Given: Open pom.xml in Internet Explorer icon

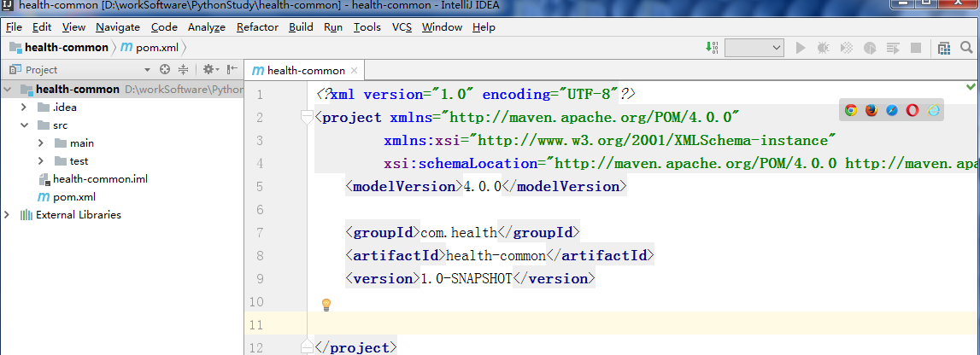Looking at the screenshot, I should (934, 110).
